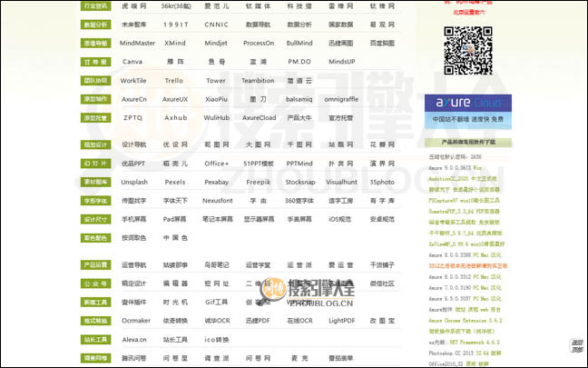Screen dimensions: 588x368
Task: Open the AxureCn link
Action: click(x=134, y=100)
